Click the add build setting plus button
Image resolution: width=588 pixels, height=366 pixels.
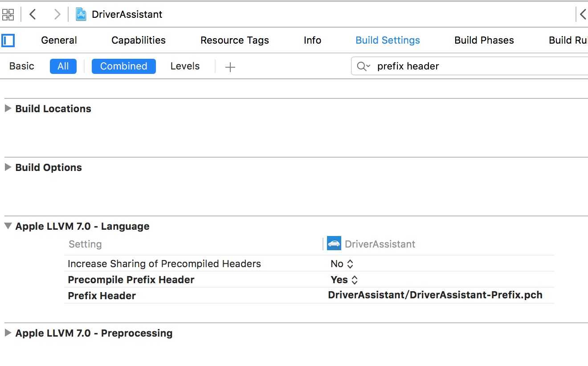(230, 67)
